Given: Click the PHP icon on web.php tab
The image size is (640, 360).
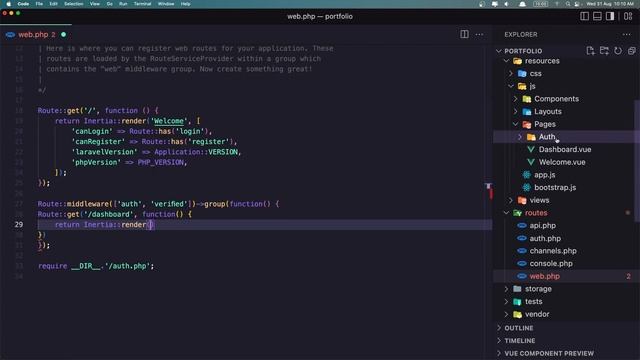Looking at the screenshot, I should point(10,35).
